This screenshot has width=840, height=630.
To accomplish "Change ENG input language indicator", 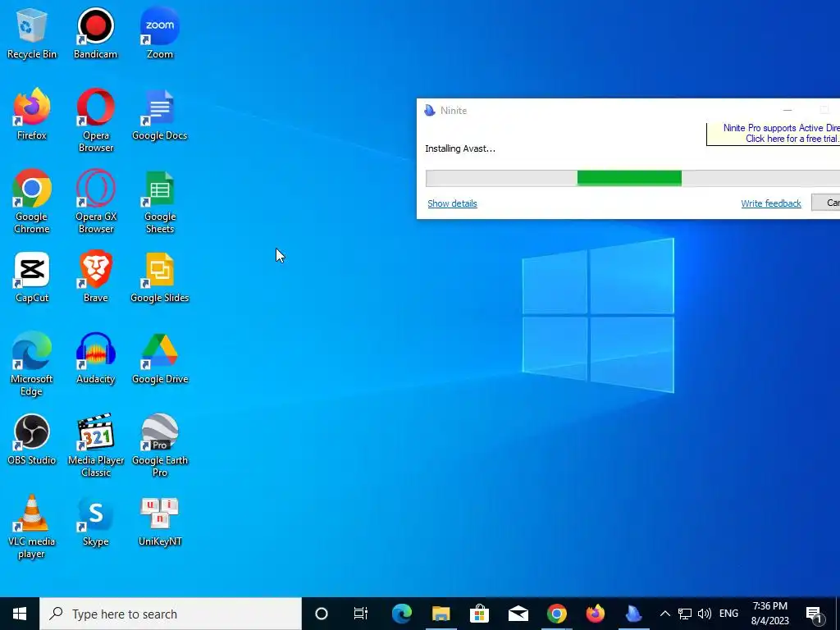I will tap(728, 614).
